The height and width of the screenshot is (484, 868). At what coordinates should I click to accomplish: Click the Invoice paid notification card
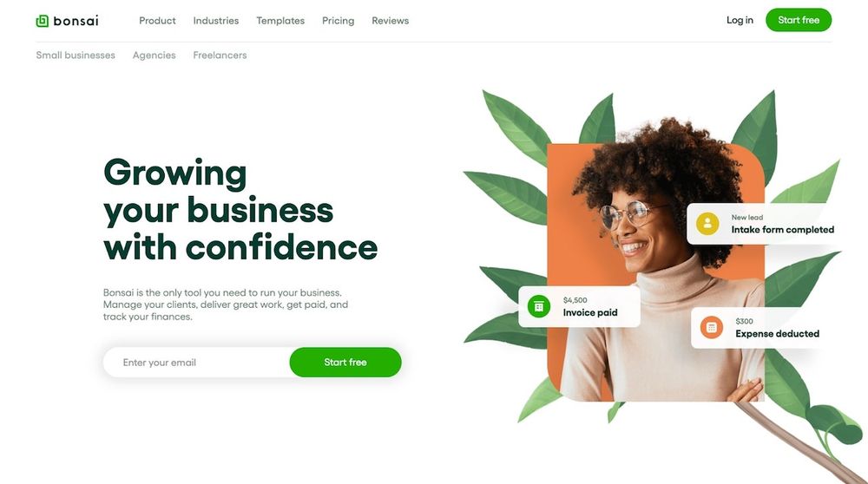(x=579, y=306)
